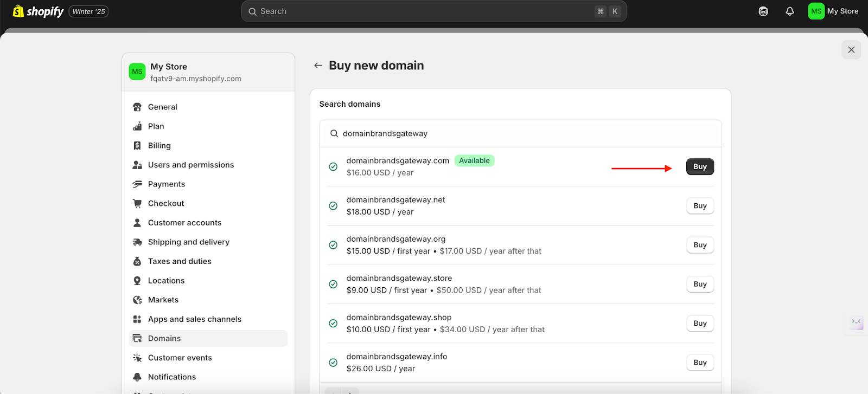Go back using the arrow beside Buy new domain
The width and height of the screenshot is (868, 394).
pos(318,66)
